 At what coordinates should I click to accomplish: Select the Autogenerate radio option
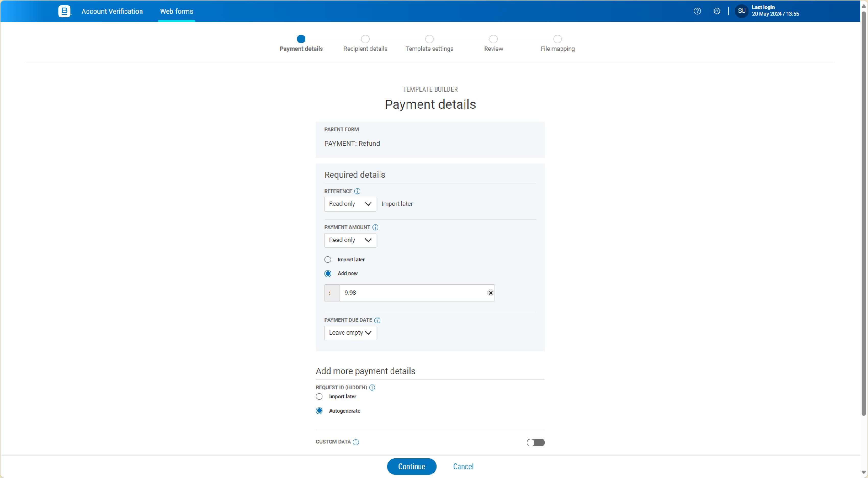[x=319, y=411]
